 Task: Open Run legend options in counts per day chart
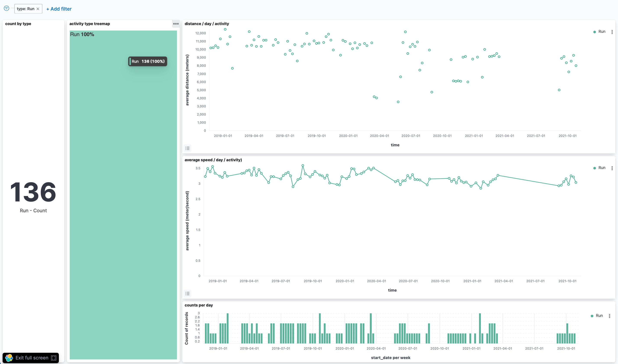(609, 316)
